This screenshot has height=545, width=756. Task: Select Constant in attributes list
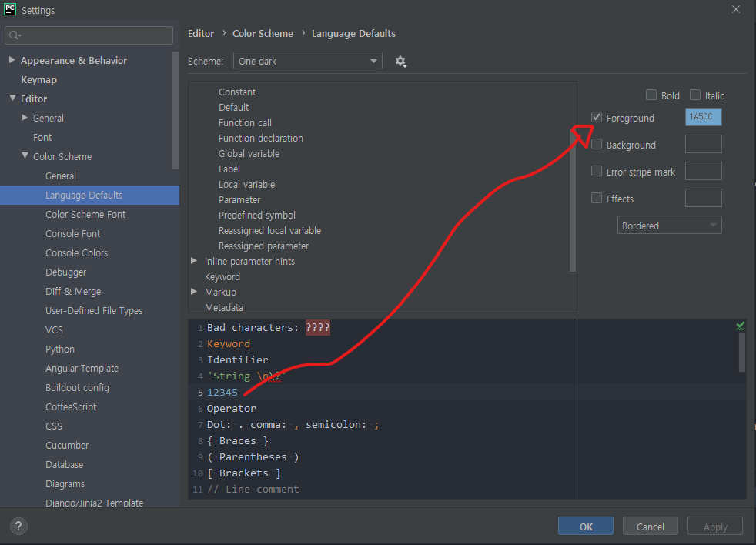(237, 92)
